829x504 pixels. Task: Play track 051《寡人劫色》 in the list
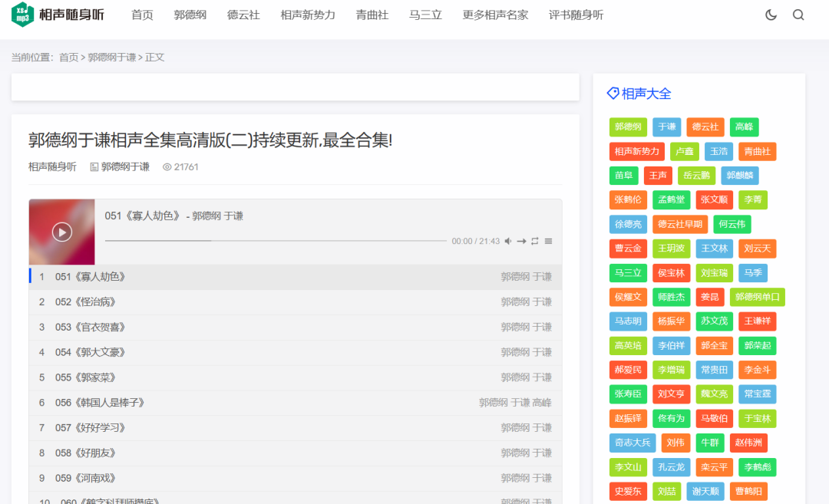[x=296, y=277]
